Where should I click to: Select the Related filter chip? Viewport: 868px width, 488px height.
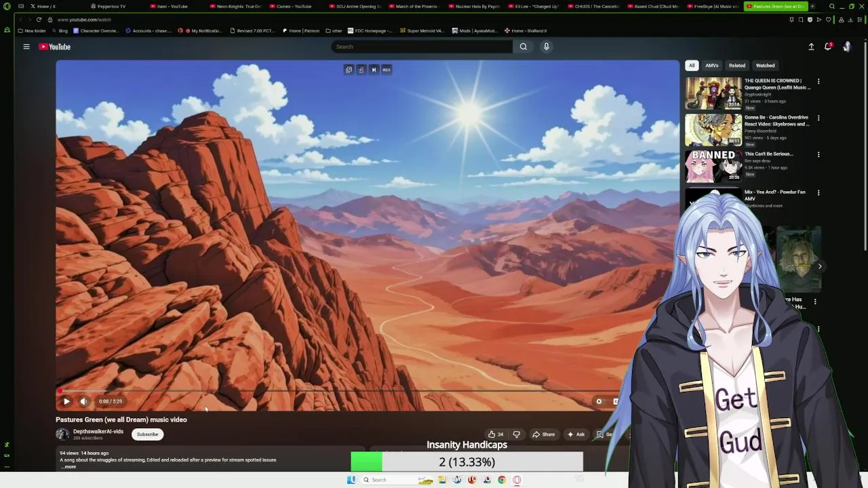737,66
